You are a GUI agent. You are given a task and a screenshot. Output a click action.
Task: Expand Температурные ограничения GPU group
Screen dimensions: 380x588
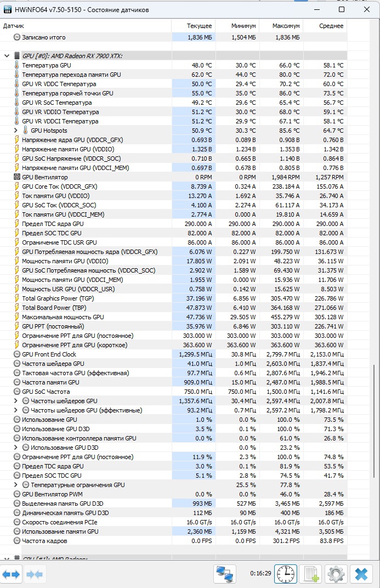pyautogui.click(x=16, y=485)
